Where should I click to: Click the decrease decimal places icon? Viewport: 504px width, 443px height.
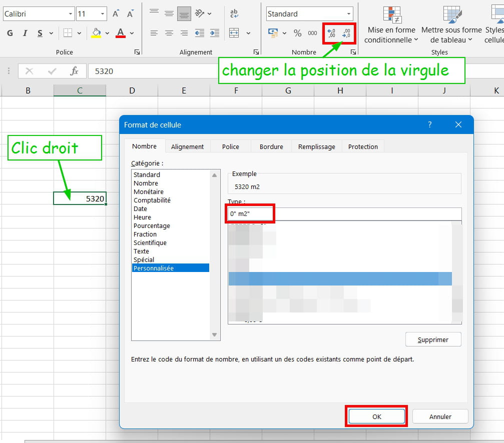tap(346, 33)
